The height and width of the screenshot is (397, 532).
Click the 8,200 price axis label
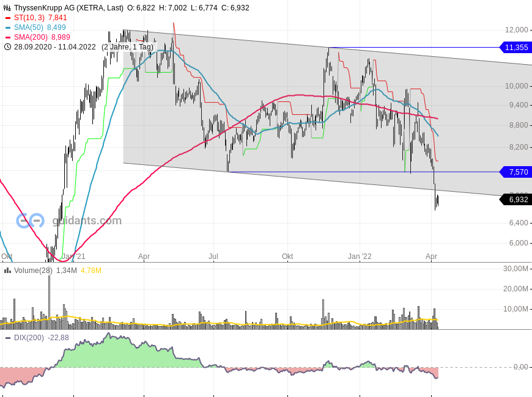(519, 147)
